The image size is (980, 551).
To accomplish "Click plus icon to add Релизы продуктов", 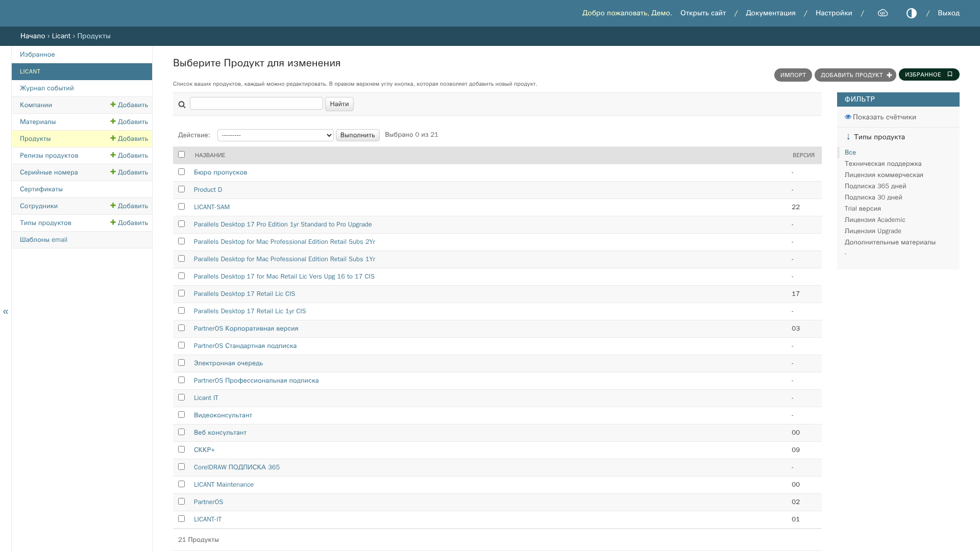I will (x=113, y=155).
